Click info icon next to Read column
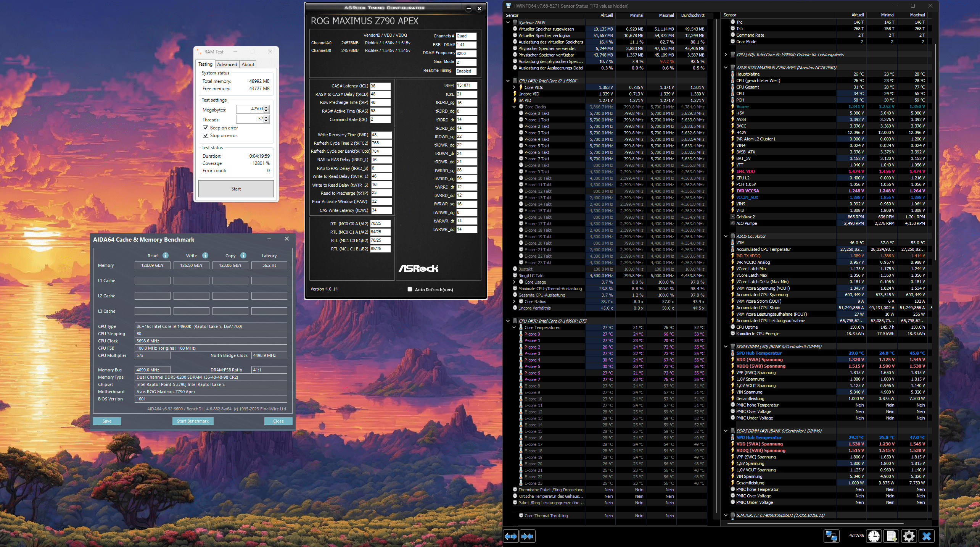The width and height of the screenshot is (980, 547). click(x=166, y=255)
